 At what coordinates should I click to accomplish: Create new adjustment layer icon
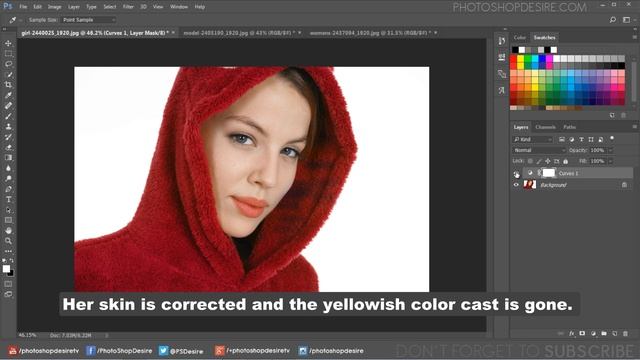[593, 333]
